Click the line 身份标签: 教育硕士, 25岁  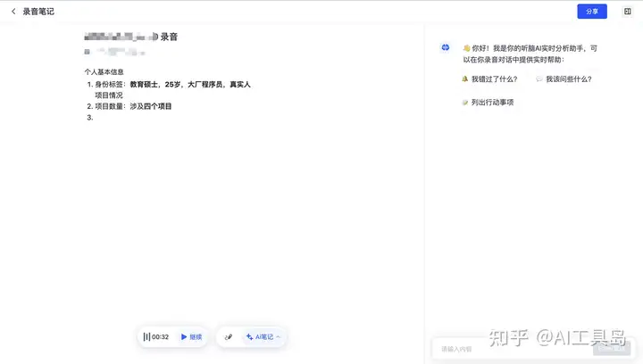(x=172, y=85)
